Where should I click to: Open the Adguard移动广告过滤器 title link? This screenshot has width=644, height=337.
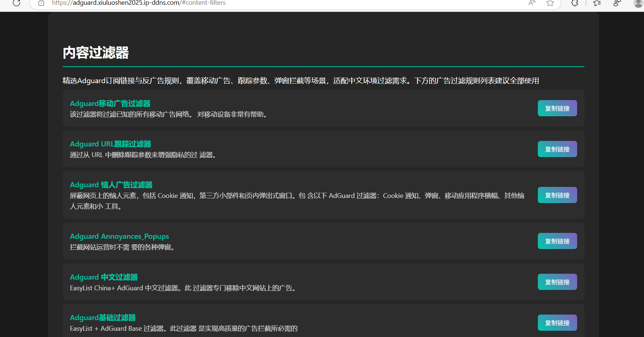coord(110,103)
